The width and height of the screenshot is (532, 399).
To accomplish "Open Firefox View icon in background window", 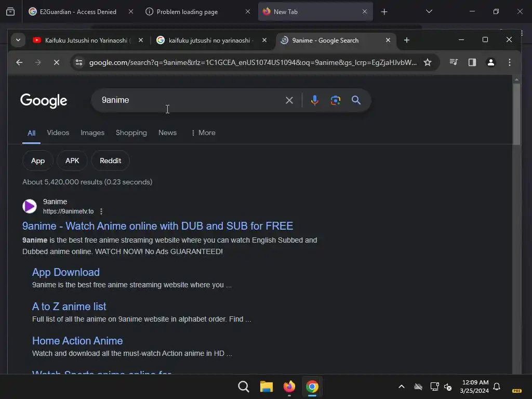I will (10, 12).
